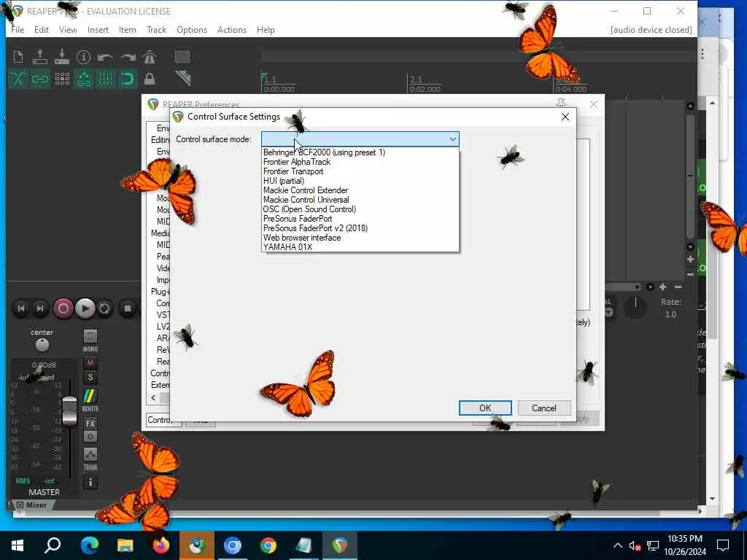Select Mackie Control Universal option
Viewport: 747px width, 560px height.
[360, 200]
